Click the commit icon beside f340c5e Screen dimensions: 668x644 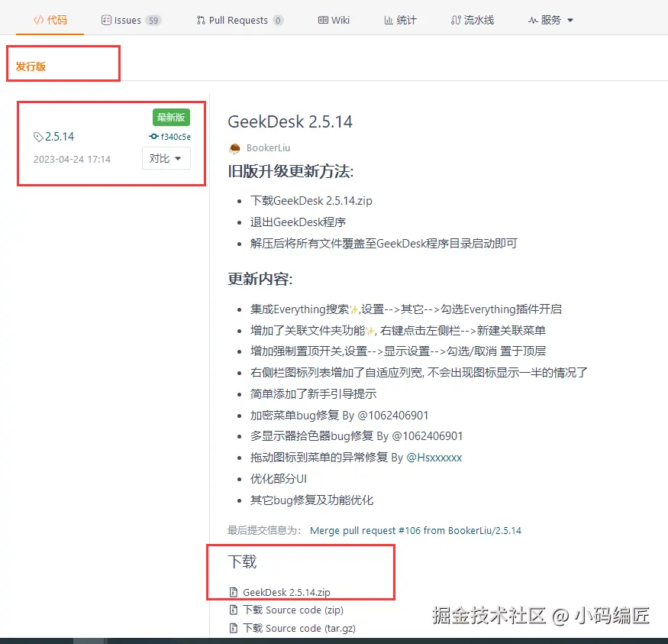pos(153,137)
